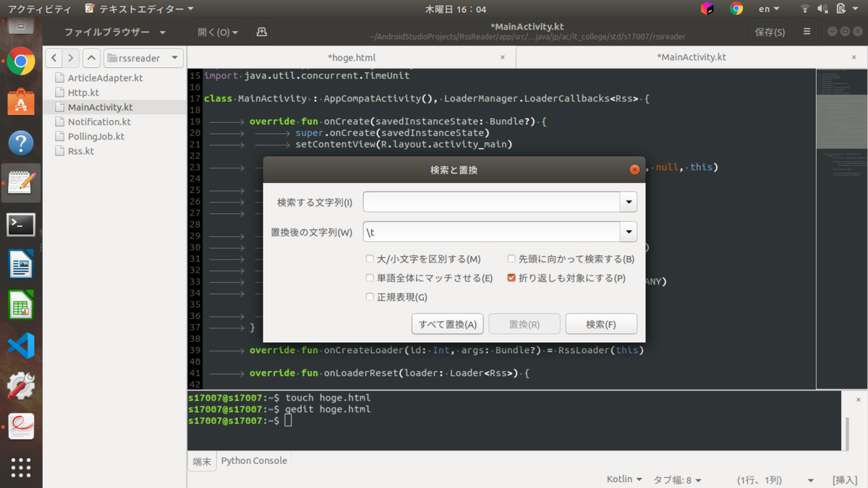The width and height of the screenshot is (868, 488).
Task: Open the Terminal from the dock
Action: tap(21, 225)
